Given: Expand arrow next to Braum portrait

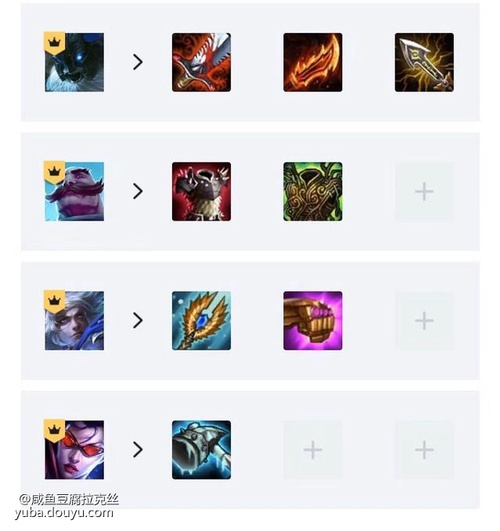Looking at the screenshot, I should point(138,192).
